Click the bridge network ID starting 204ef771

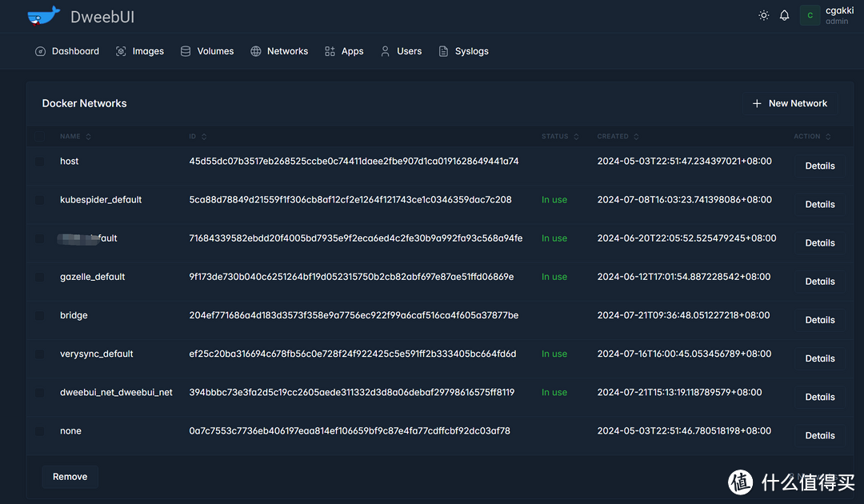(x=354, y=316)
